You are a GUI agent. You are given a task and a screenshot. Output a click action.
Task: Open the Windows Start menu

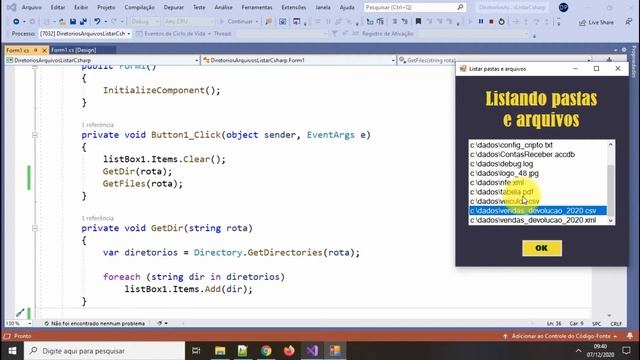pos(12,351)
